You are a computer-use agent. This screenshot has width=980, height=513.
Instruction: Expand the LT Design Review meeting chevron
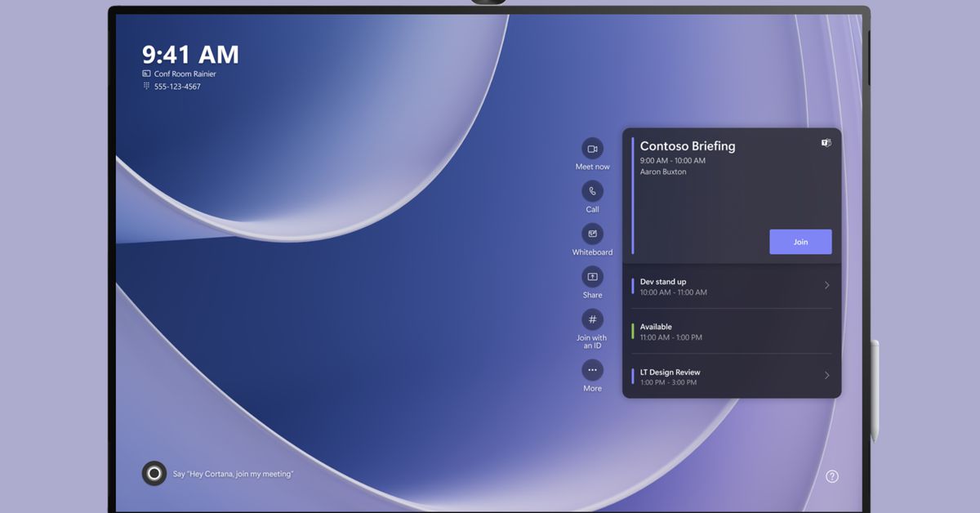point(826,376)
